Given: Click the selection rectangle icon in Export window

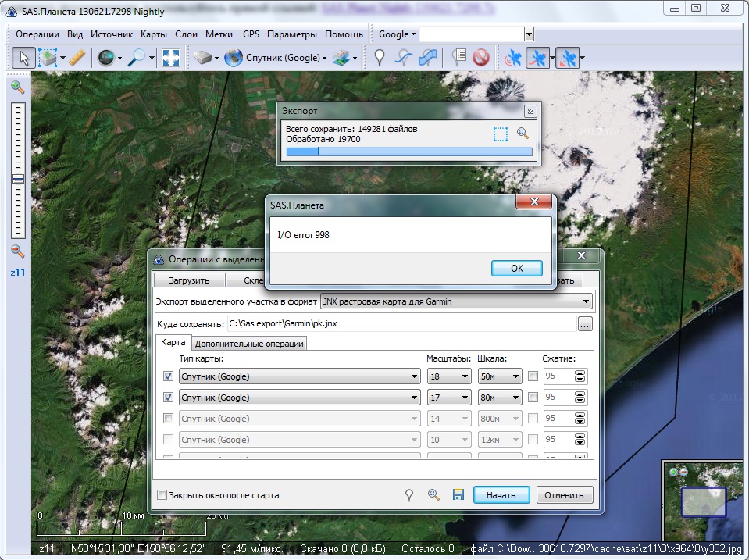Looking at the screenshot, I should point(501,134).
